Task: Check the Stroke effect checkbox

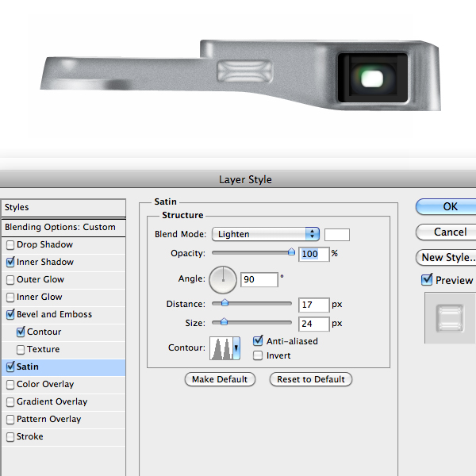Action: (x=10, y=437)
